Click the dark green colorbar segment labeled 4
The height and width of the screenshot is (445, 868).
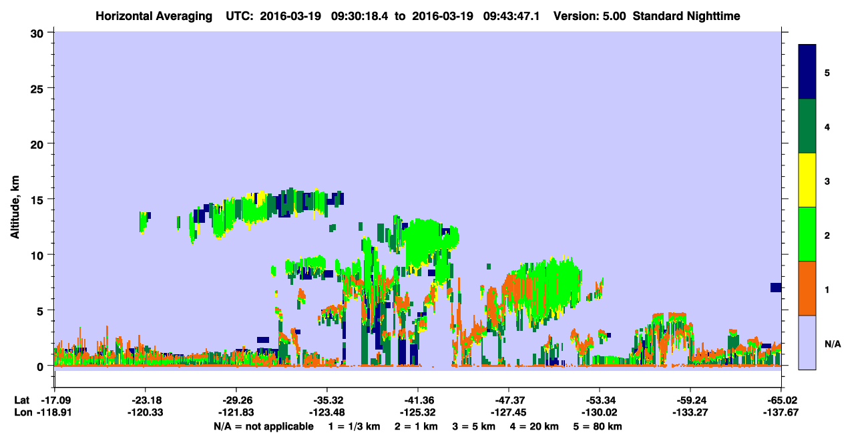(x=807, y=125)
